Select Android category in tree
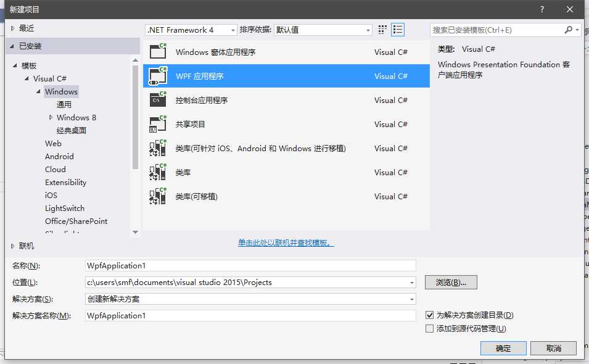This screenshot has height=364, width=589. pos(59,156)
